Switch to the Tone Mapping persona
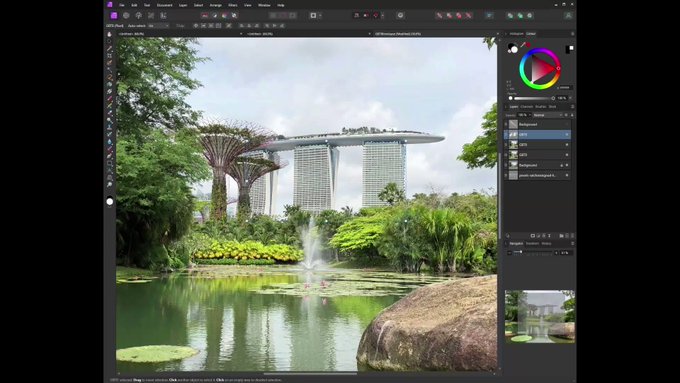Screen dimensions: 680x383 (x=151, y=15)
